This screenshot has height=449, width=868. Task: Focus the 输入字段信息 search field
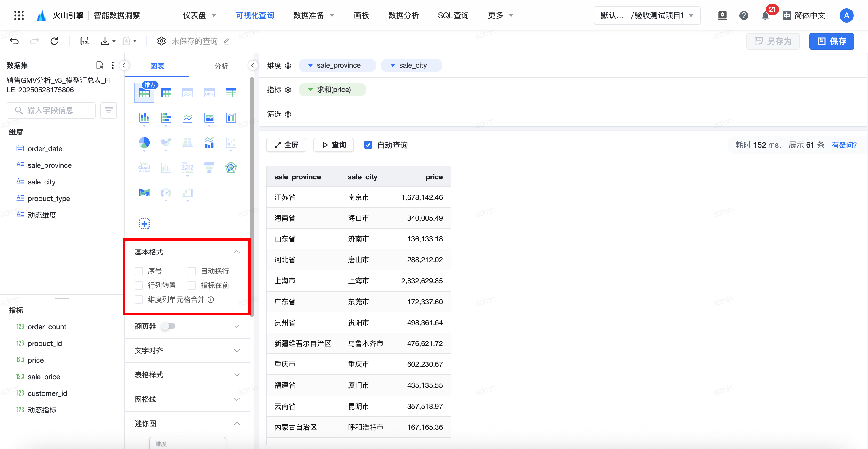[51, 110]
